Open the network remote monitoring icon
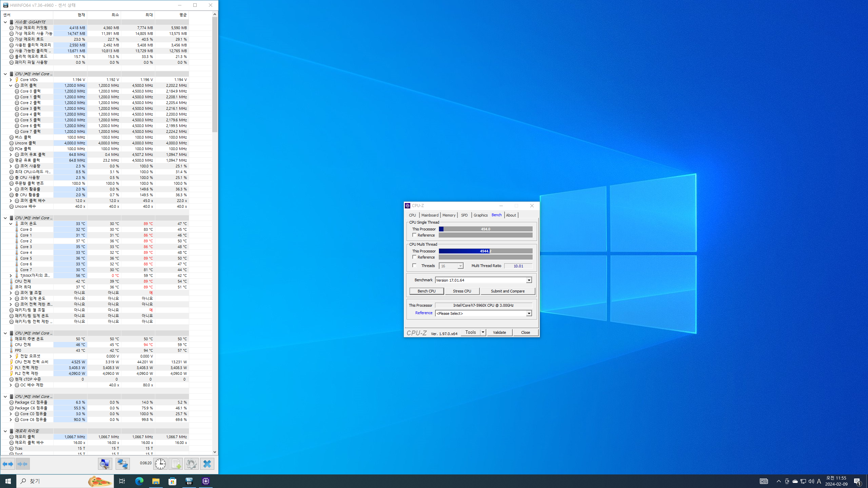 [x=122, y=464]
